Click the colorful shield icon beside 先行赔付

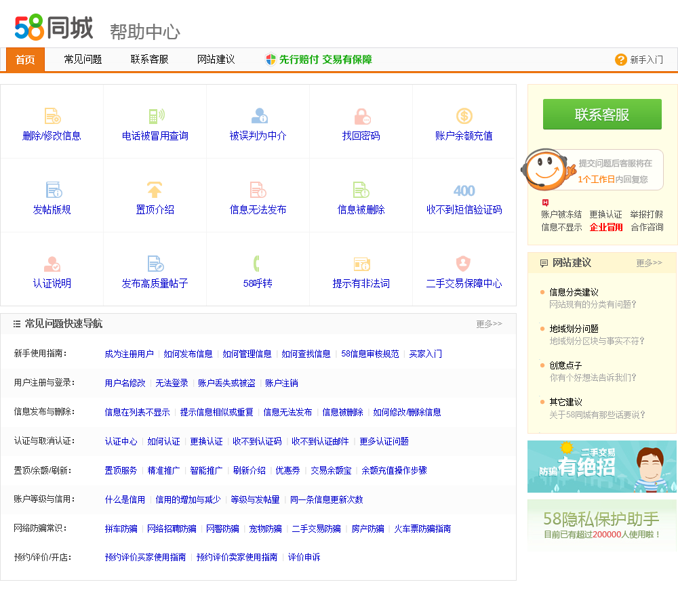click(271, 59)
